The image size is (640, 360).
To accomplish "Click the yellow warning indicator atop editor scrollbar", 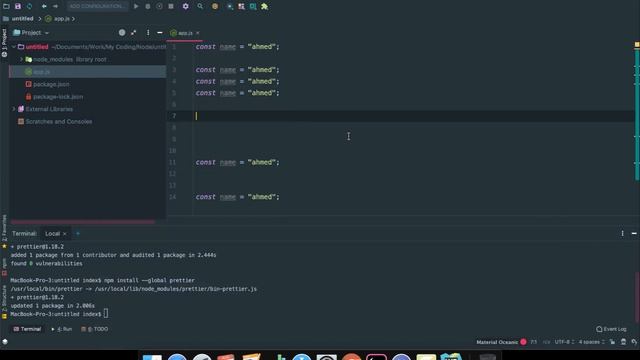I will (637, 44).
